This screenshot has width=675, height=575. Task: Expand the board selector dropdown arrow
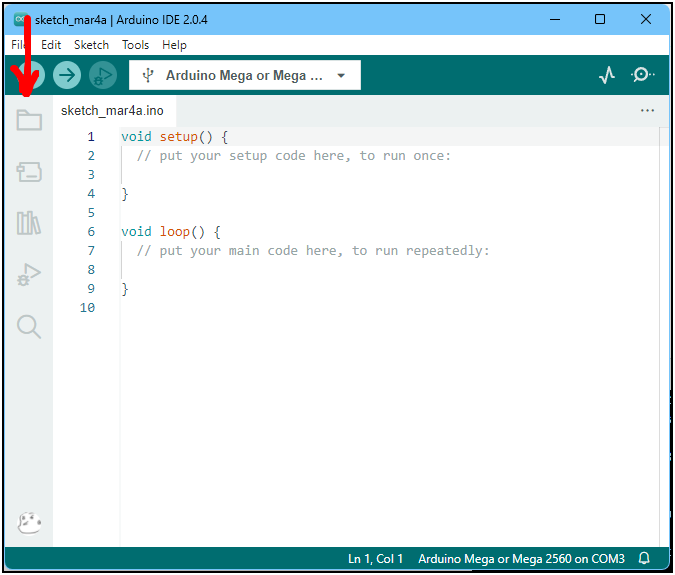[341, 76]
